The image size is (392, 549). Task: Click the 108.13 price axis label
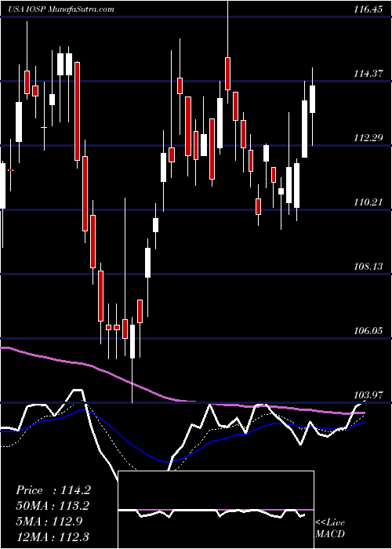tap(368, 267)
